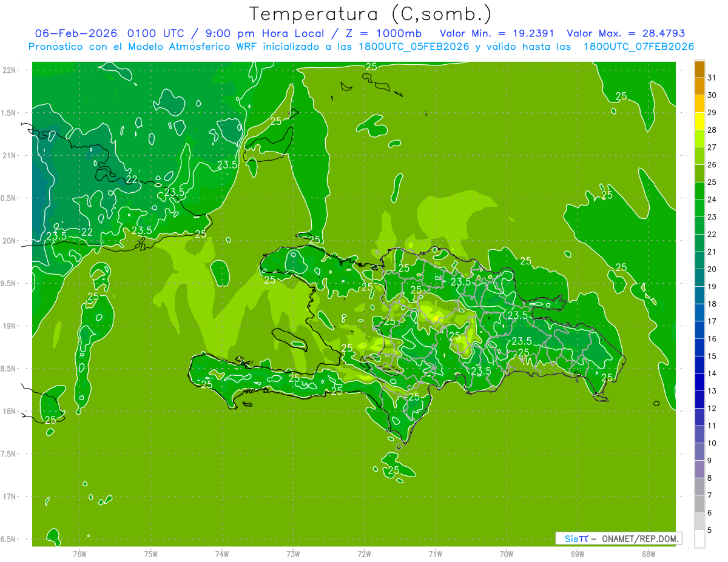Click the "19N" latitude axis label
728x562 pixels.
tap(10, 326)
